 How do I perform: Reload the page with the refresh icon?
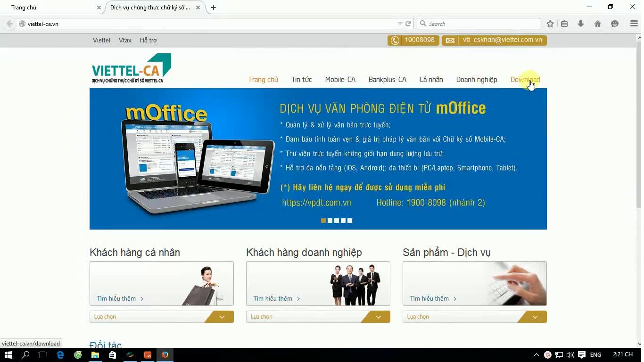point(408,24)
